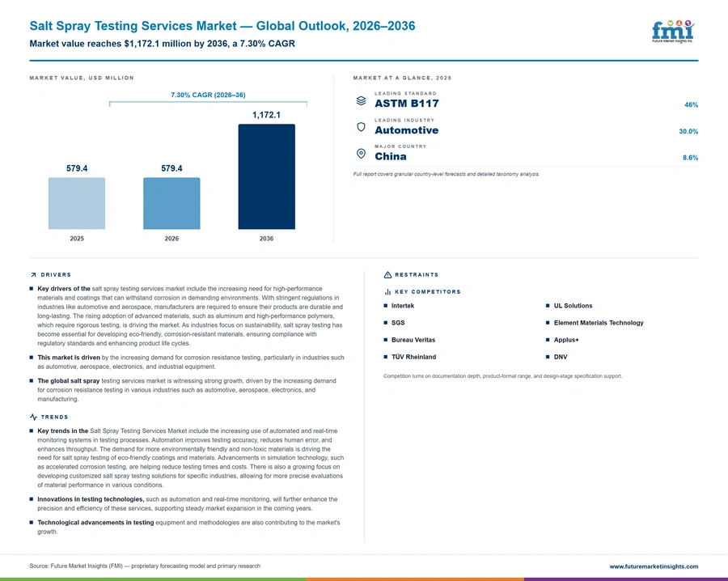Click the Automotive leading industry text

click(407, 130)
